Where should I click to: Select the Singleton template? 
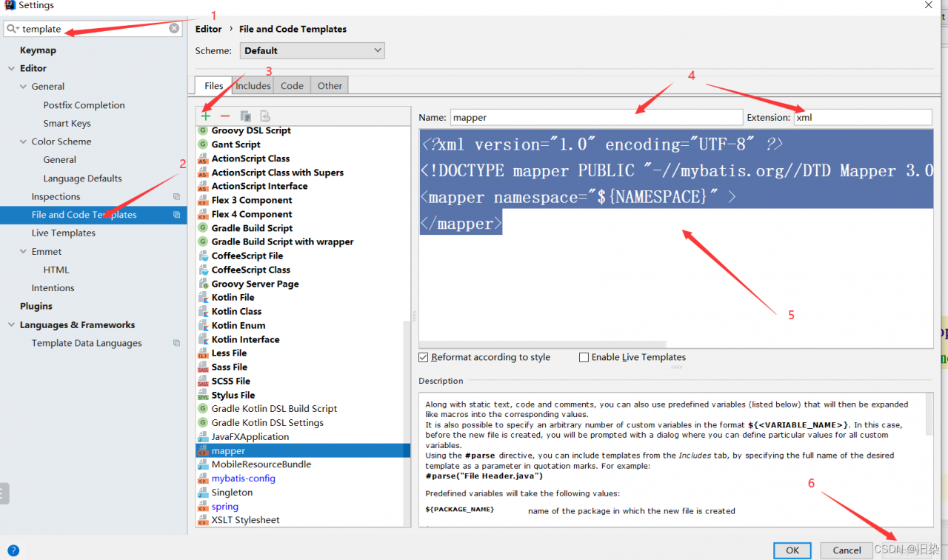coord(232,493)
